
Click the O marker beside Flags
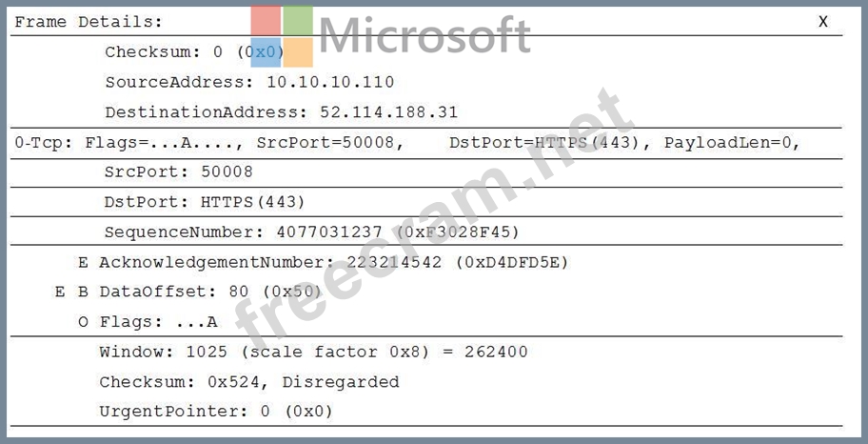click(x=83, y=322)
